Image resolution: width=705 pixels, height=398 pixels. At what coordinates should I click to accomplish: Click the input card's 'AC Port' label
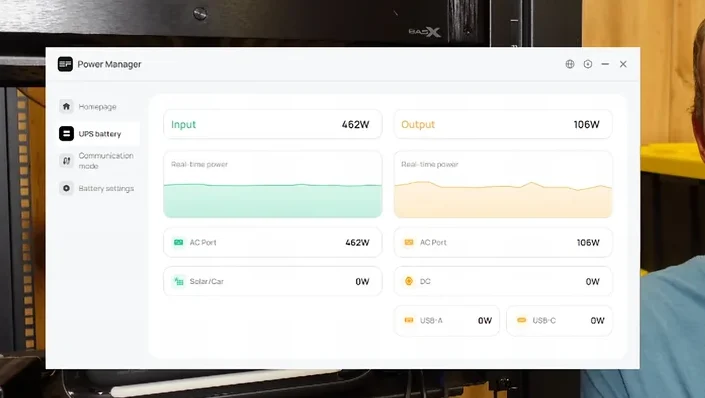203,242
